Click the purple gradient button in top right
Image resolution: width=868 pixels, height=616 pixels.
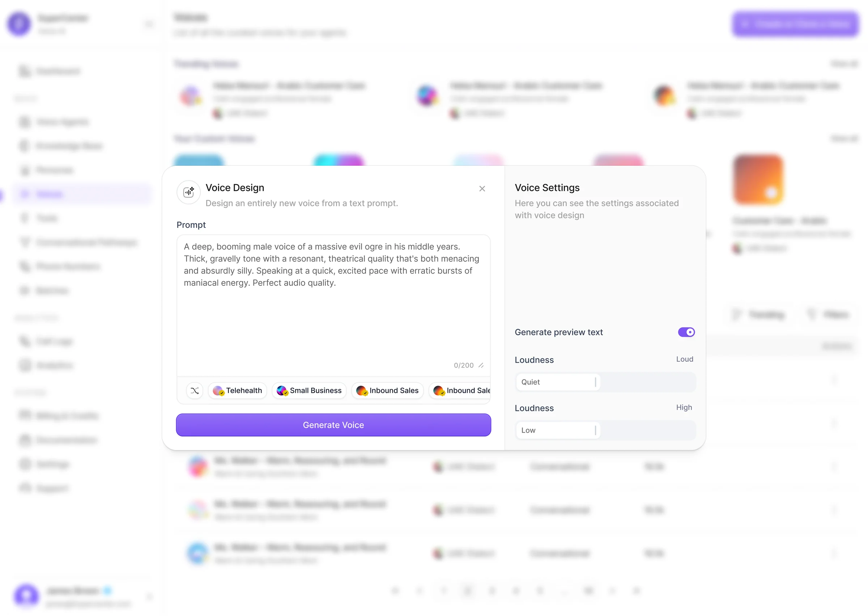coord(796,24)
